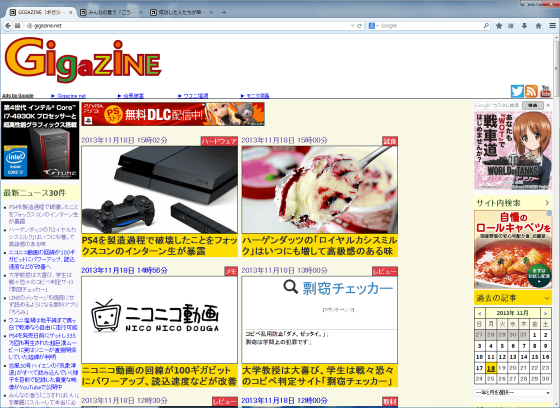Screen dimensions: 560x408
Task: Click the bookmark star icon
Action: coord(499,26)
